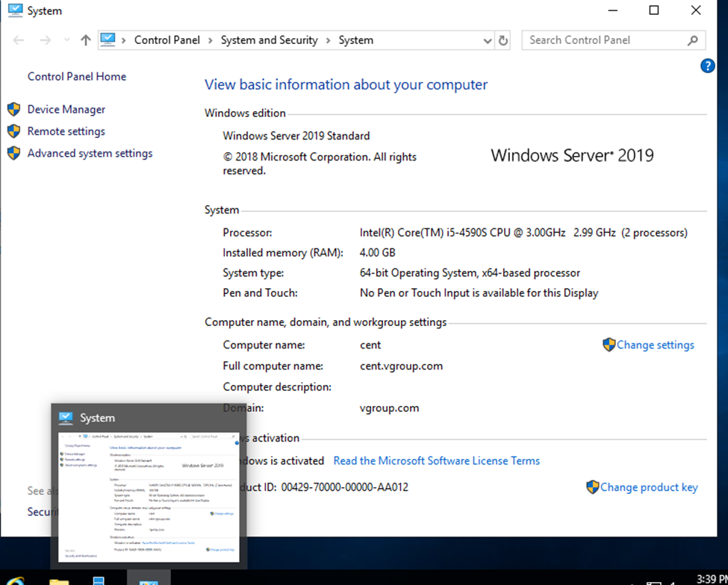728x585 pixels.
Task: Click the Search Control Panel field
Action: 605,40
